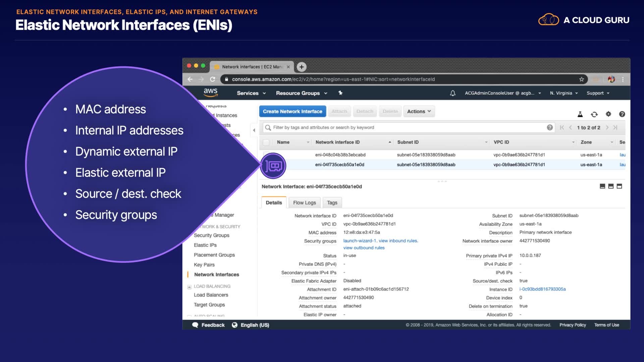Viewport: 644px width, 362px height.
Task: Open the settings gear icon
Action: point(608,114)
